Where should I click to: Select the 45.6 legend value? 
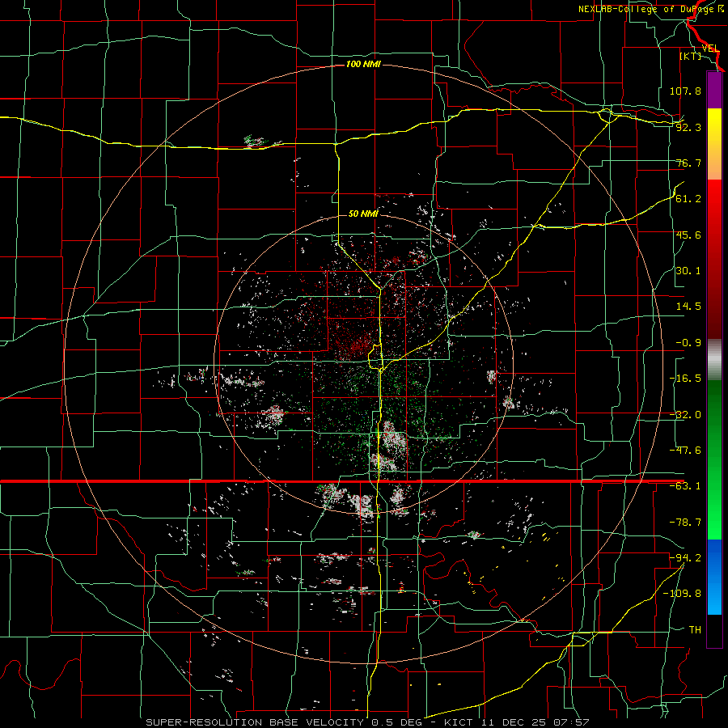click(x=688, y=235)
